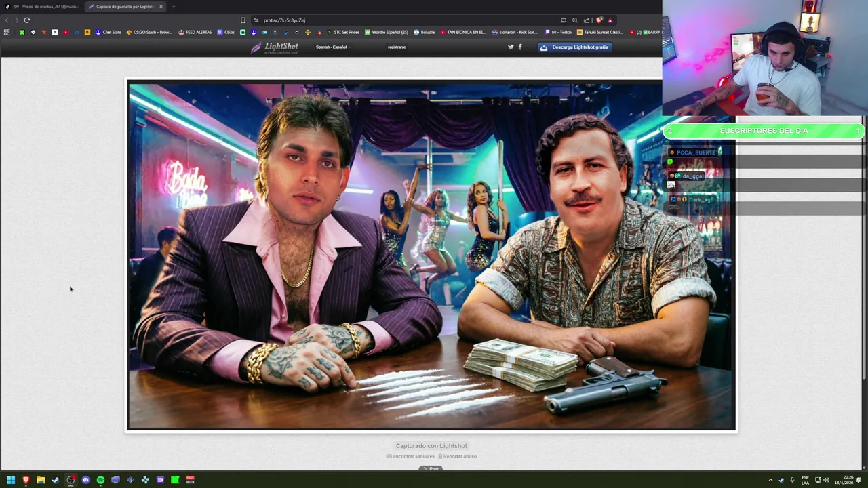Screen dimensions: 868x488
Task: Click the zoom magnifier icon in address bar
Action: (575, 20)
